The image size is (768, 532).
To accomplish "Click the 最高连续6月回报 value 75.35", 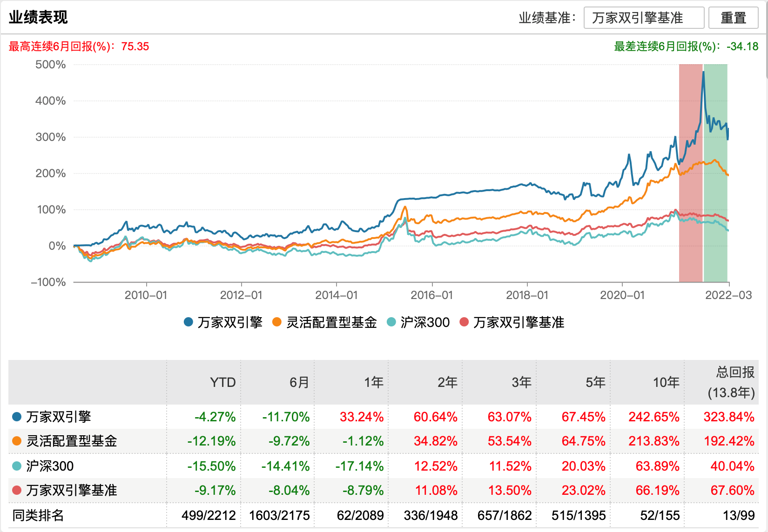I will [135, 47].
